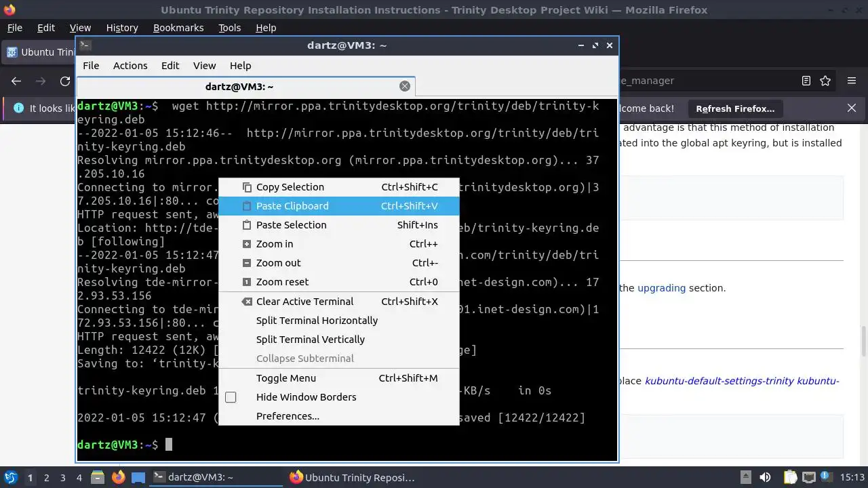Click the 15:13 panel clock
Image resolution: width=868 pixels, height=488 pixels.
click(x=852, y=477)
